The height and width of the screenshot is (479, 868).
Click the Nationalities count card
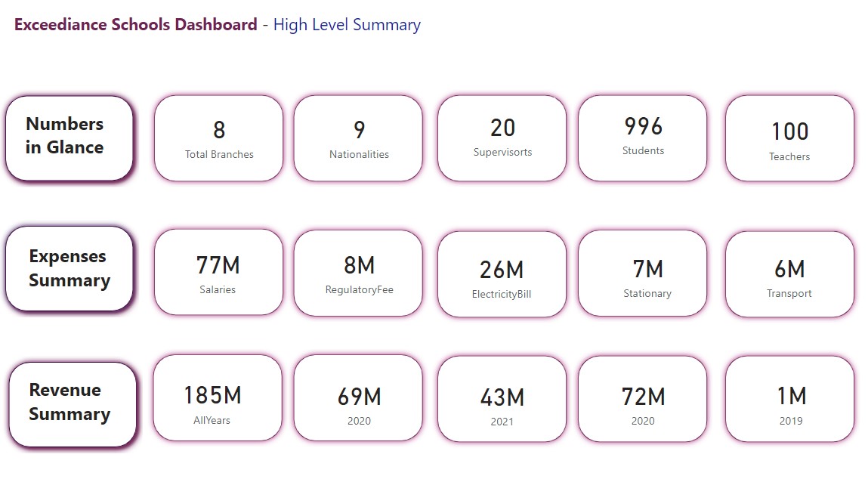click(358, 138)
